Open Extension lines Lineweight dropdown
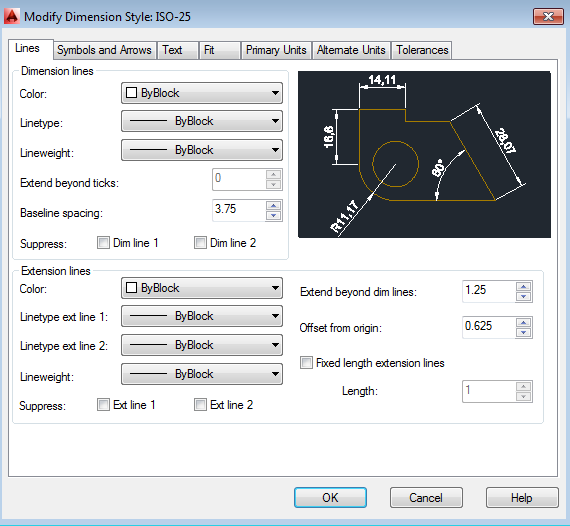Image resolution: width=570 pixels, height=526 pixels. [202, 374]
